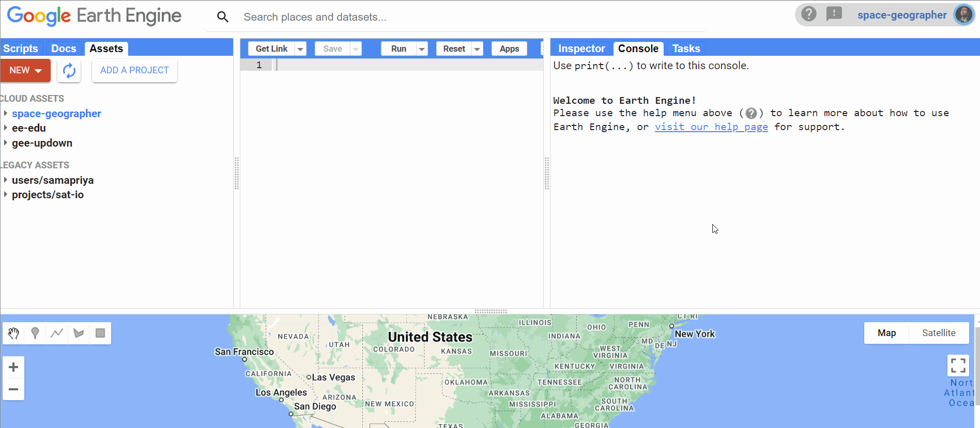Click the projects/sat-io folder name
This screenshot has width=980, height=428.
coord(48,195)
